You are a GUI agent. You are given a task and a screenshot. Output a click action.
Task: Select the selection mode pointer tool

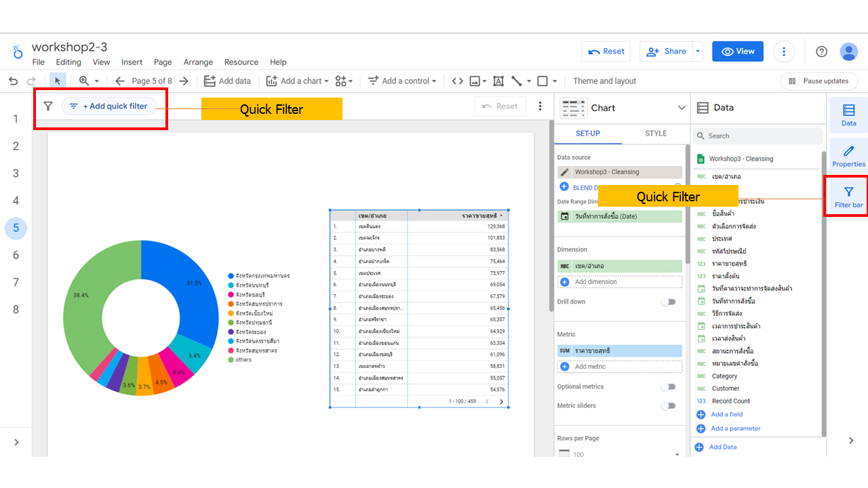(58, 81)
